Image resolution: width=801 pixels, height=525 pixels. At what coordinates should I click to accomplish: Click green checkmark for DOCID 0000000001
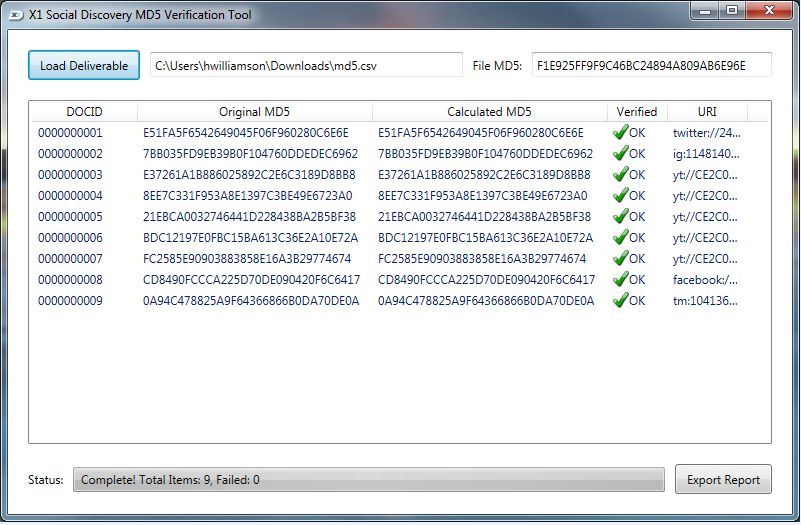620,133
